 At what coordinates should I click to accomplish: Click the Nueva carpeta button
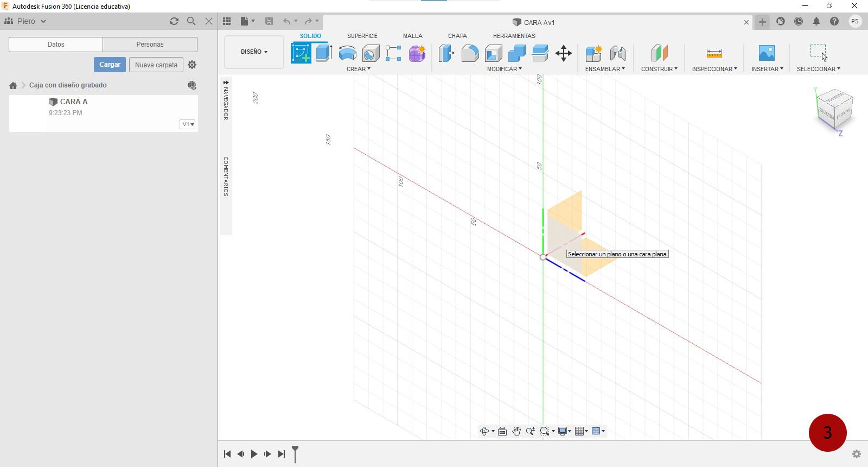pyautogui.click(x=156, y=65)
